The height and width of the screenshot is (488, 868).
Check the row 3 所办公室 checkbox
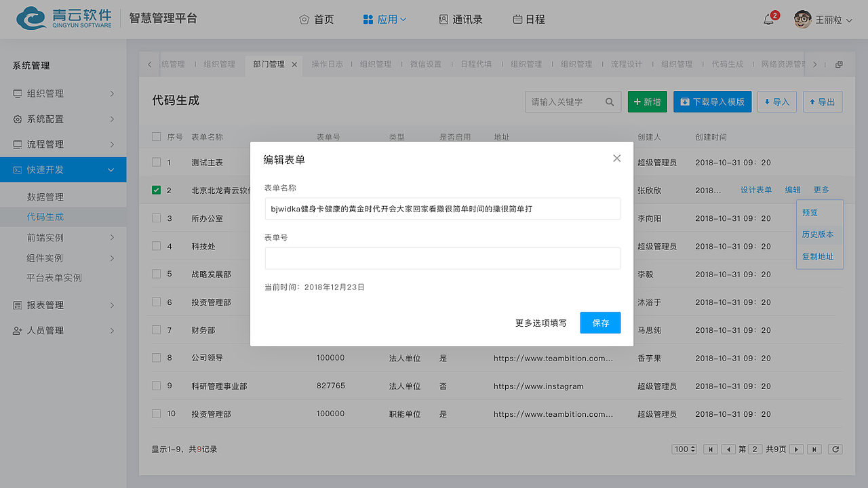click(x=157, y=218)
